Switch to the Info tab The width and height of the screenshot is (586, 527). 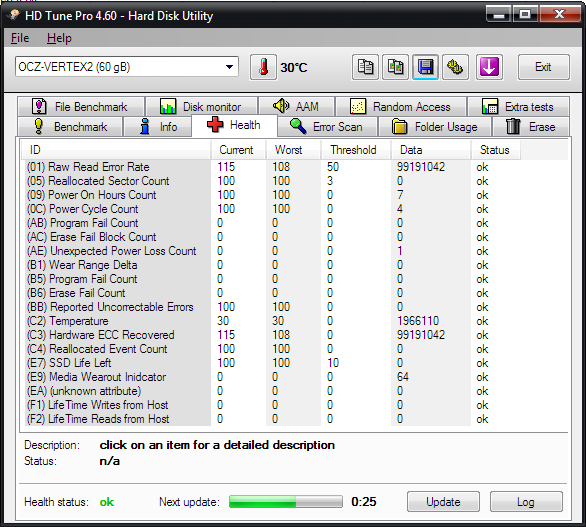(x=158, y=126)
